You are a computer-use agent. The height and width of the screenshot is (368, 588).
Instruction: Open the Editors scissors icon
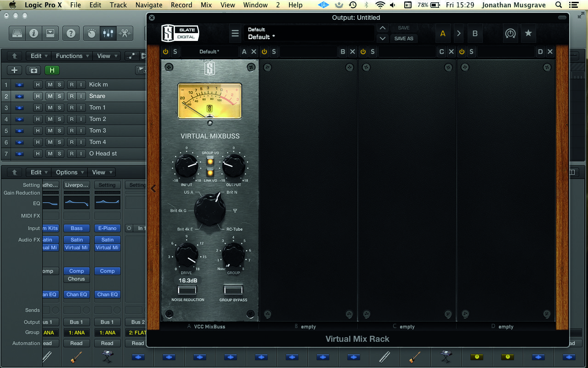124,33
